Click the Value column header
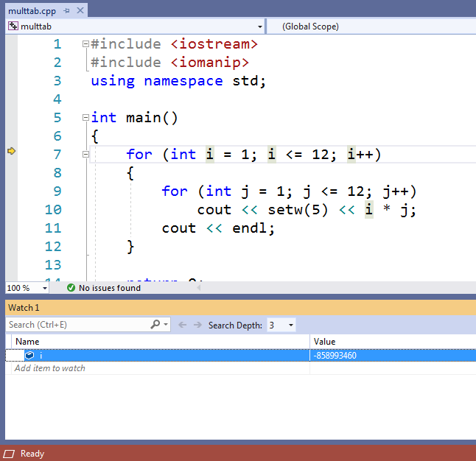The height and width of the screenshot is (461, 476). (393, 342)
